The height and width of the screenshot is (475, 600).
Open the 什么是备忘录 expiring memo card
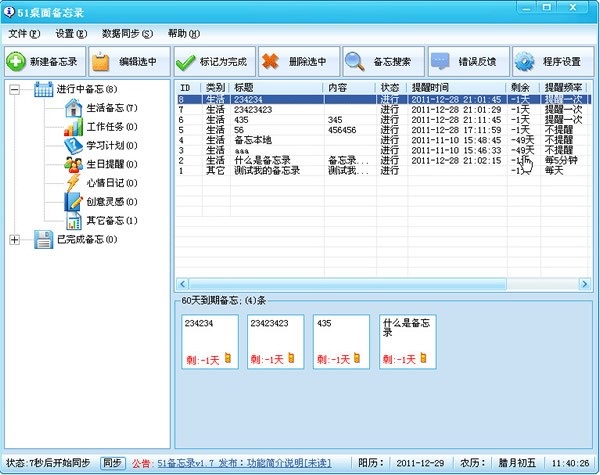tap(408, 341)
